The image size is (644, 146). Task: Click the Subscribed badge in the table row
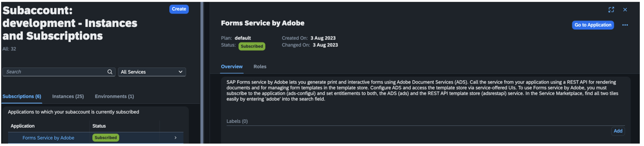[106, 138]
